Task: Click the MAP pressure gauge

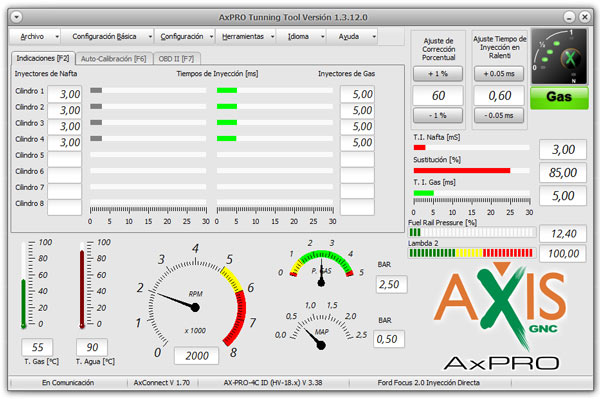Action: (x=321, y=325)
